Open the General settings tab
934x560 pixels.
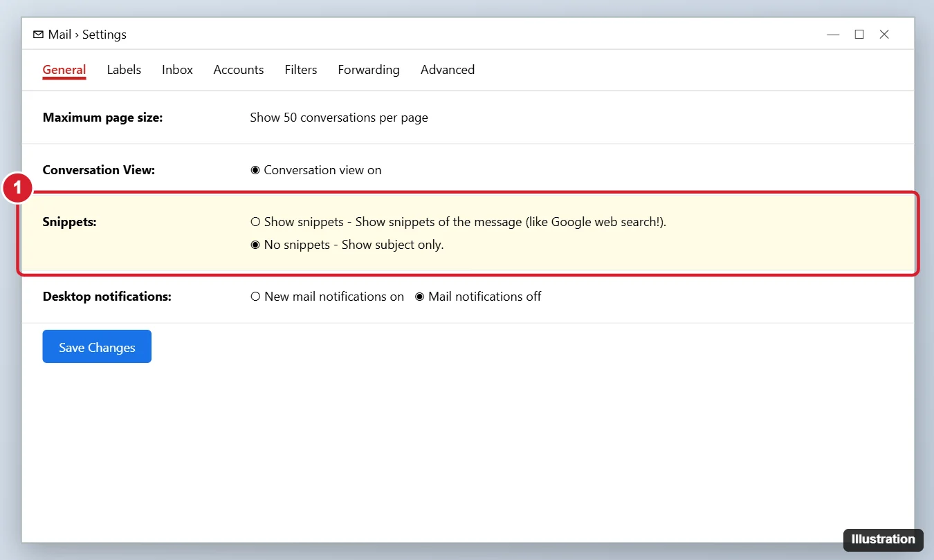point(64,70)
